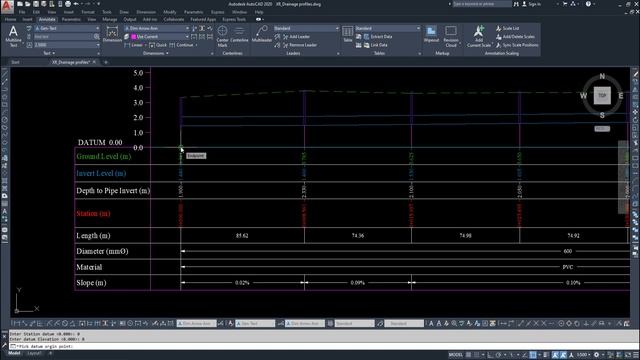The image size is (640, 360).
Task: Click the Plot printer icon in quick access
Action: click(x=68, y=4)
